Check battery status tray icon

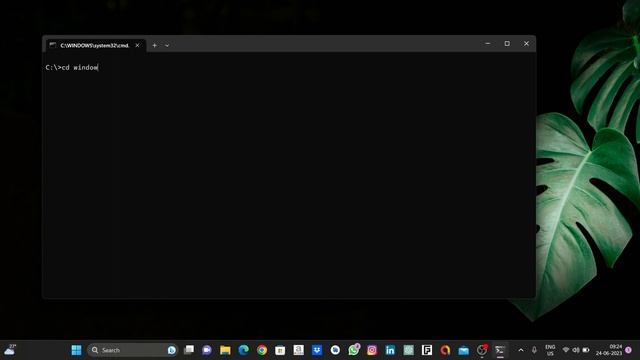click(x=586, y=350)
